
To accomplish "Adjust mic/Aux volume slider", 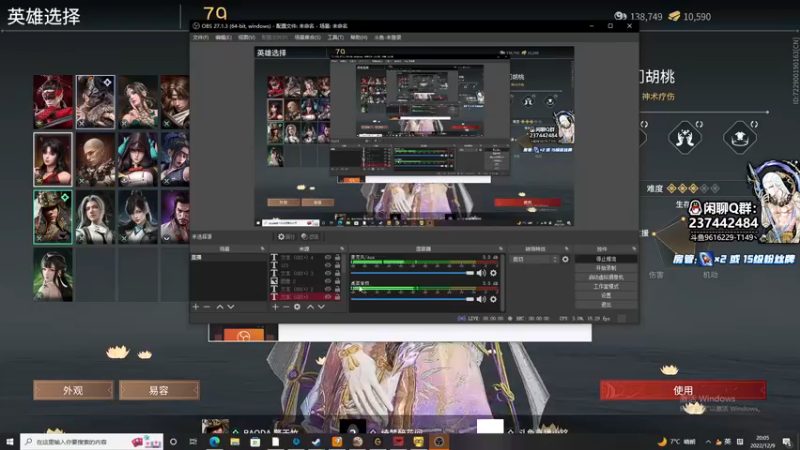I will click(413, 273).
